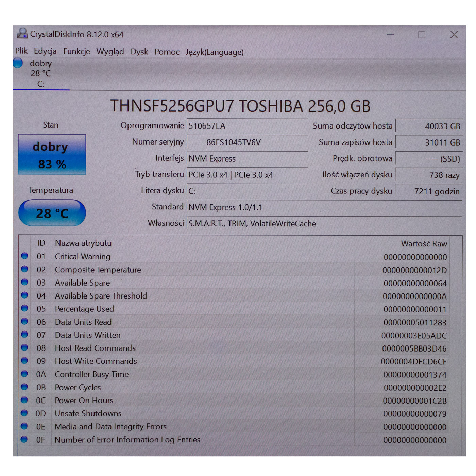Select the C: drive tab
This screenshot has width=476, height=476.
(x=41, y=73)
